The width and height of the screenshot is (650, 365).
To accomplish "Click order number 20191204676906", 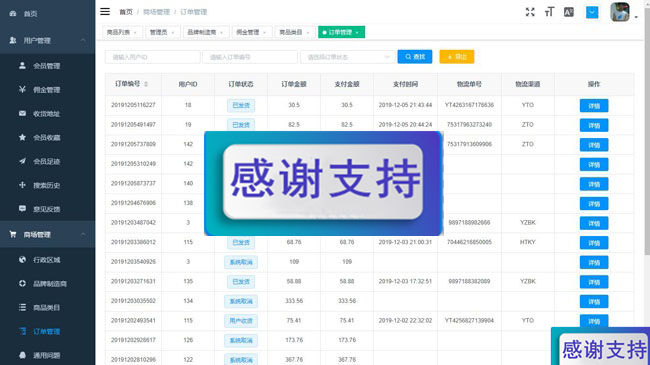I will pyautogui.click(x=133, y=203).
